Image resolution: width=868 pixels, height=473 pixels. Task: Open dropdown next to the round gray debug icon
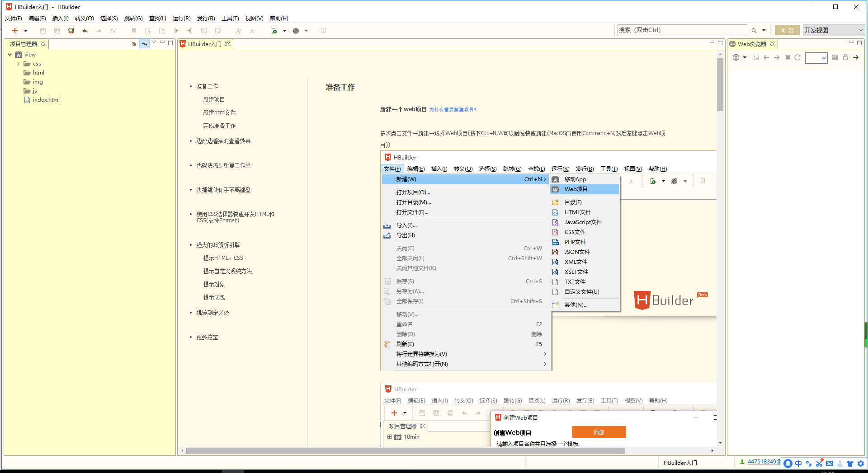point(306,31)
